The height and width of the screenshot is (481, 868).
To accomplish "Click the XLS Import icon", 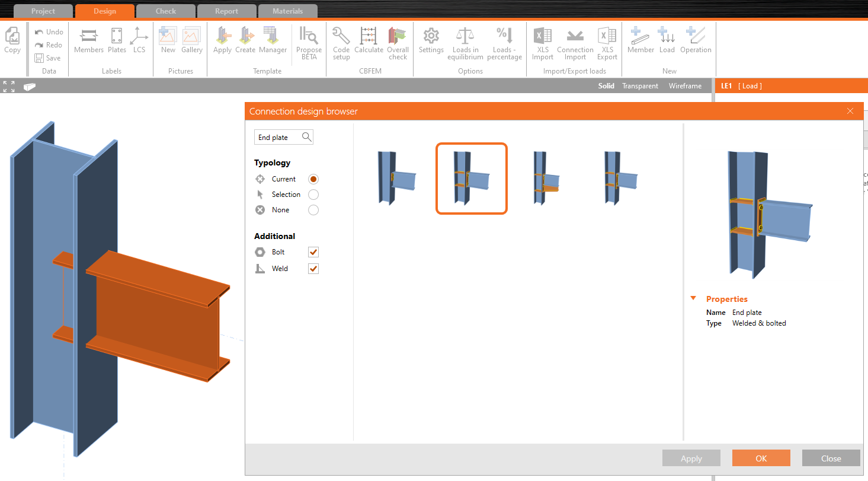I will coord(542,42).
